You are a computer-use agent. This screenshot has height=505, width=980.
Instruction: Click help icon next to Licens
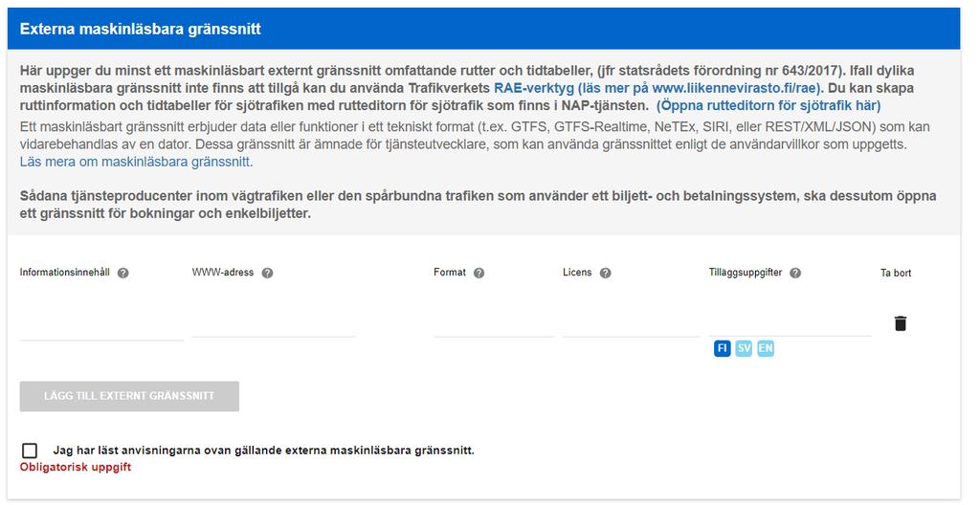click(605, 274)
